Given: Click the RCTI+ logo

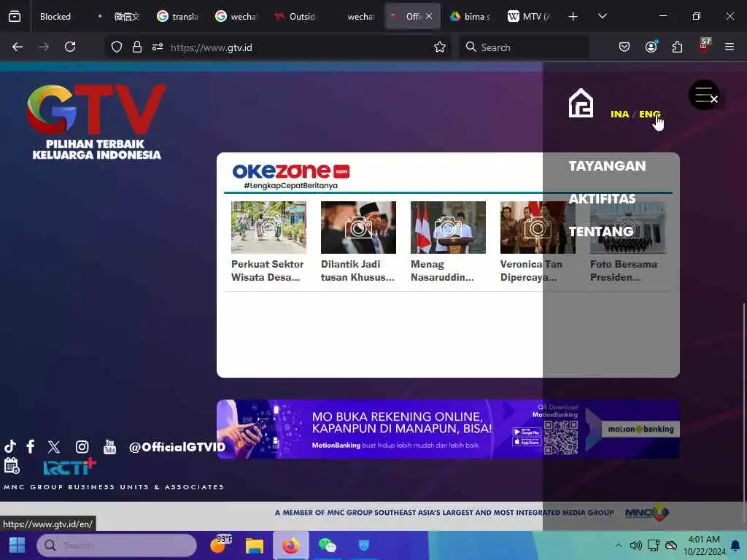Looking at the screenshot, I should pos(69,467).
